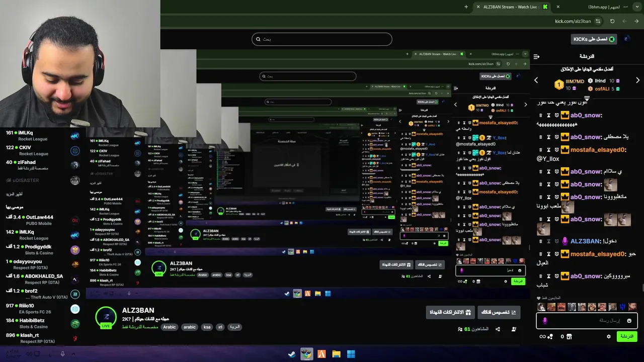Click the uDISASTER offline channel
The width and height of the screenshot is (644, 362).
point(43,180)
